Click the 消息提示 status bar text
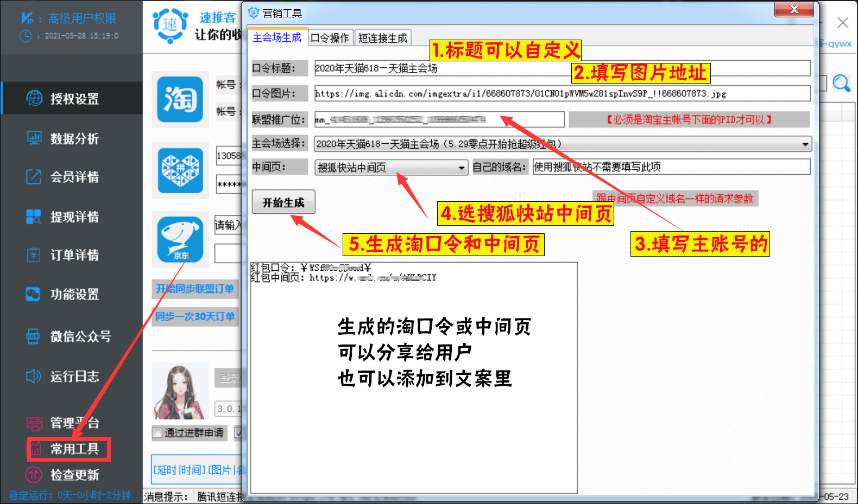The width and height of the screenshot is (858, 504). click(x=166, y=496)
